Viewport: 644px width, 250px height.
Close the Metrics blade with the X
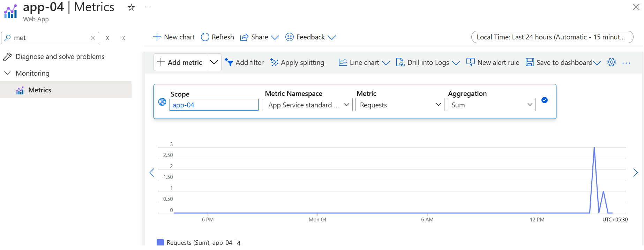[x=636, y=7]
